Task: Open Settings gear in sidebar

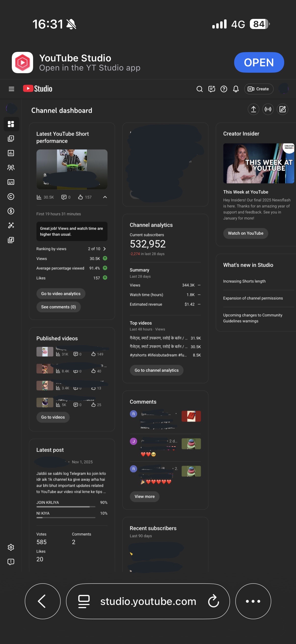Action: (11, 547)
